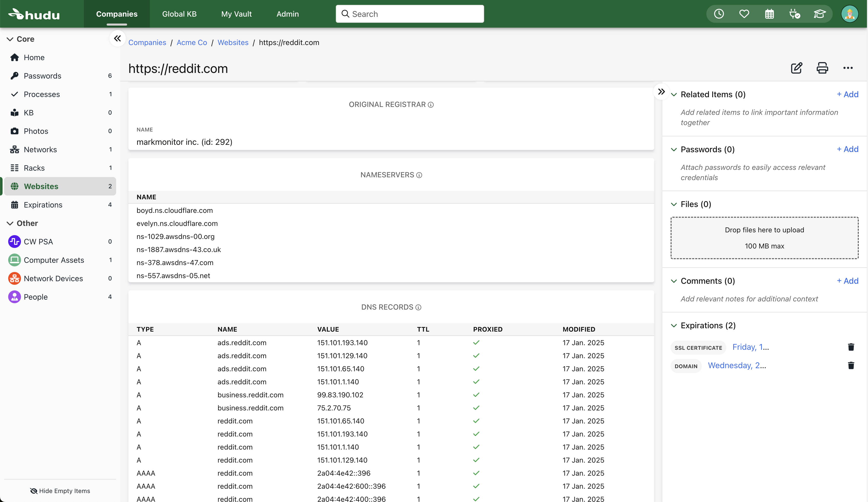This screenshot has height=502, width=868.
Task: Add a new comment
Action: pos(847,281)
